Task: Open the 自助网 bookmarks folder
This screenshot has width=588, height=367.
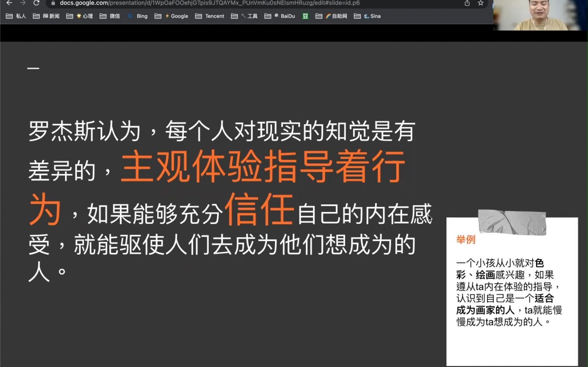Action: pos(331,16)
